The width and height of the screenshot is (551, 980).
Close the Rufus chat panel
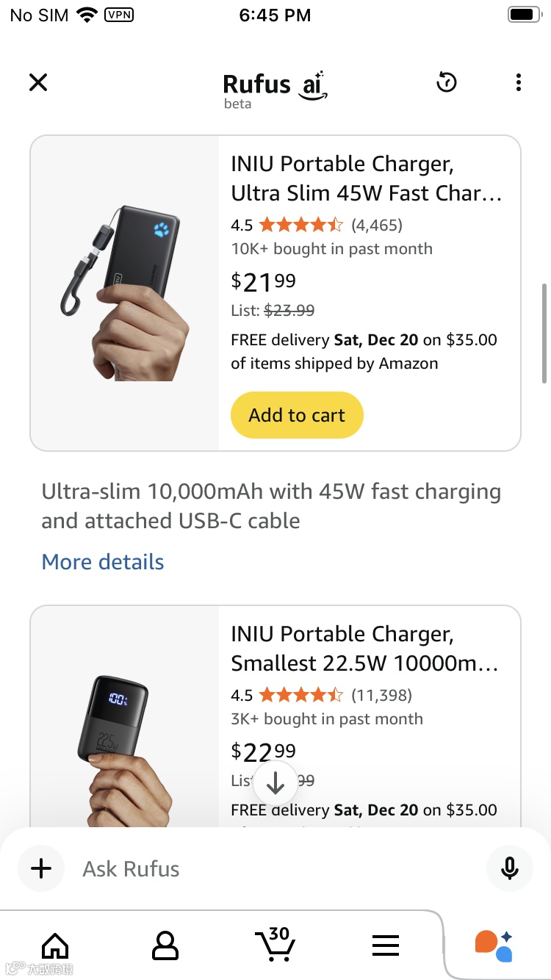[38, 82]
